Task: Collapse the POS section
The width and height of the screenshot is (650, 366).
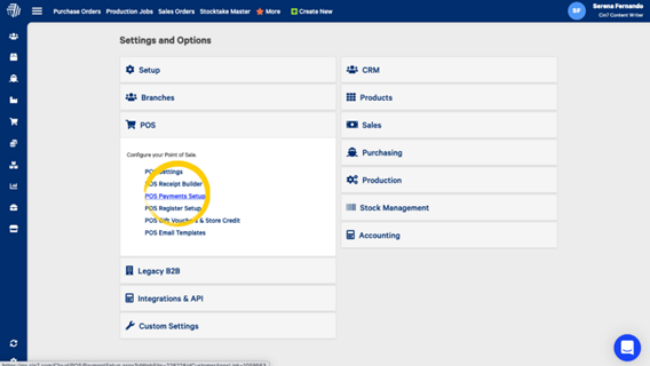Action: click(x=228, y=125)
